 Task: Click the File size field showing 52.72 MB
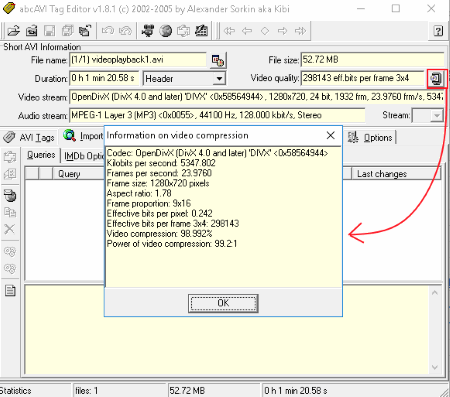[x=372, y=60]
